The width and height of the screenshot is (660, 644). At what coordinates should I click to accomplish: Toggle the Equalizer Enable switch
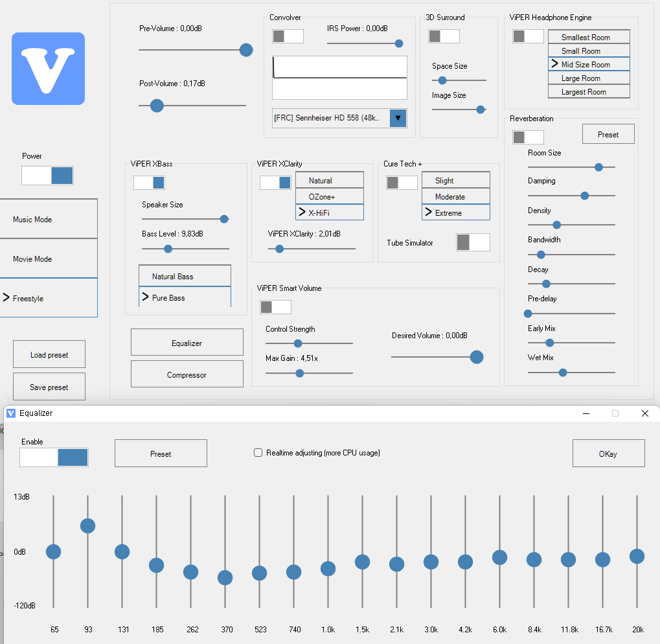tap(54, 457)
